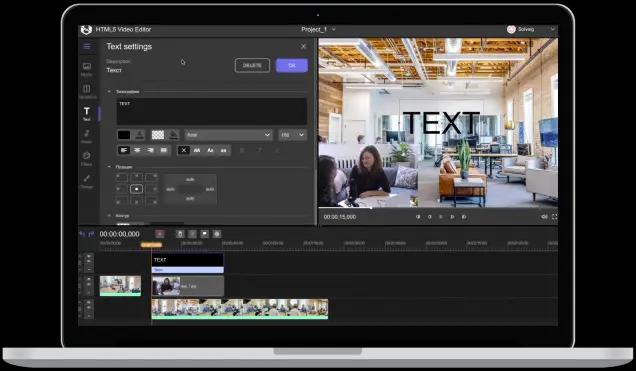Viewport: 636px width, 371px height.
Task: Open the hamburger menu in the sidebar
Action: click(87, 46)
